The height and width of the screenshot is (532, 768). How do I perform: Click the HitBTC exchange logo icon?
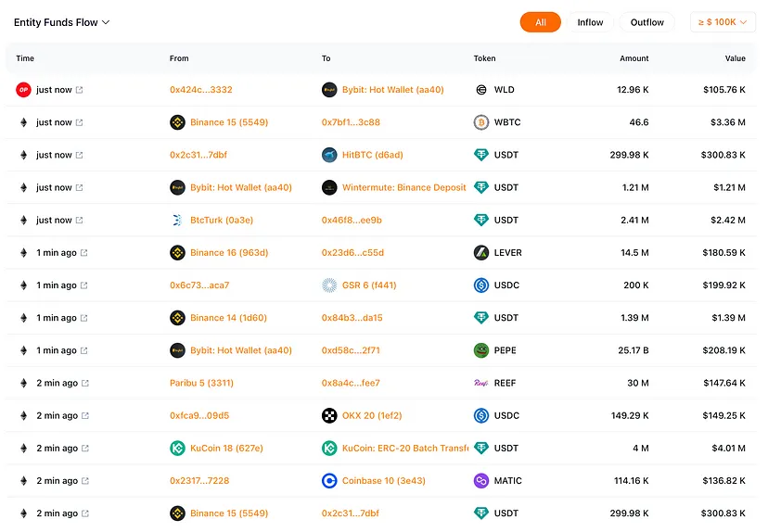(x=328, y=155)
